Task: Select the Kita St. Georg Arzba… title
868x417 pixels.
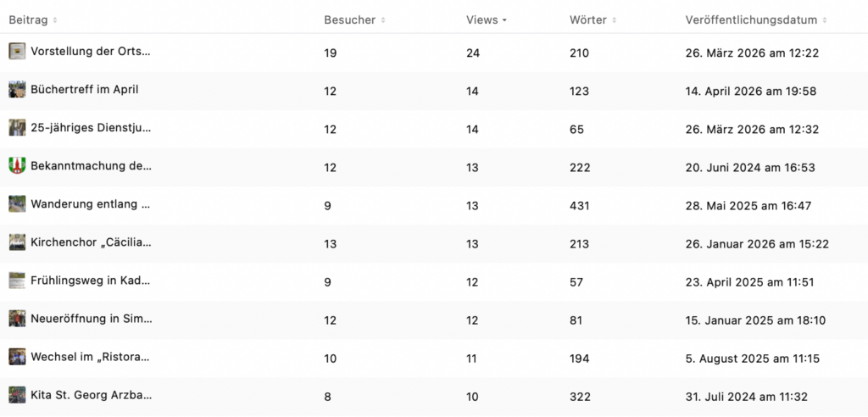Action: click(x=91, y=396)
